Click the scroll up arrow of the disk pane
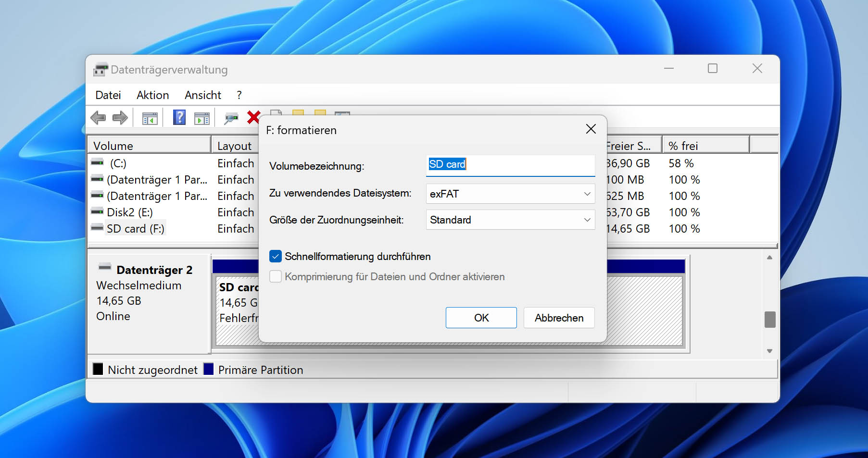The image size is (868, 458). pyautogui.click(x=769, y=258)
